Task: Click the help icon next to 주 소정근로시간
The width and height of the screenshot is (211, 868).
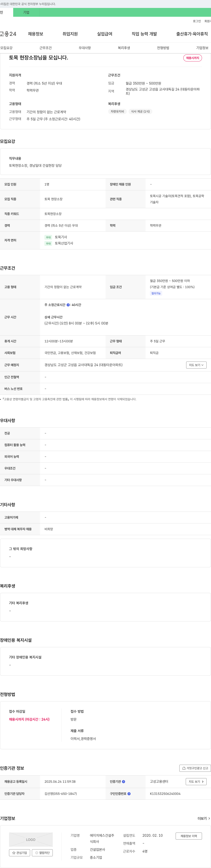Action: click(68, 305)
